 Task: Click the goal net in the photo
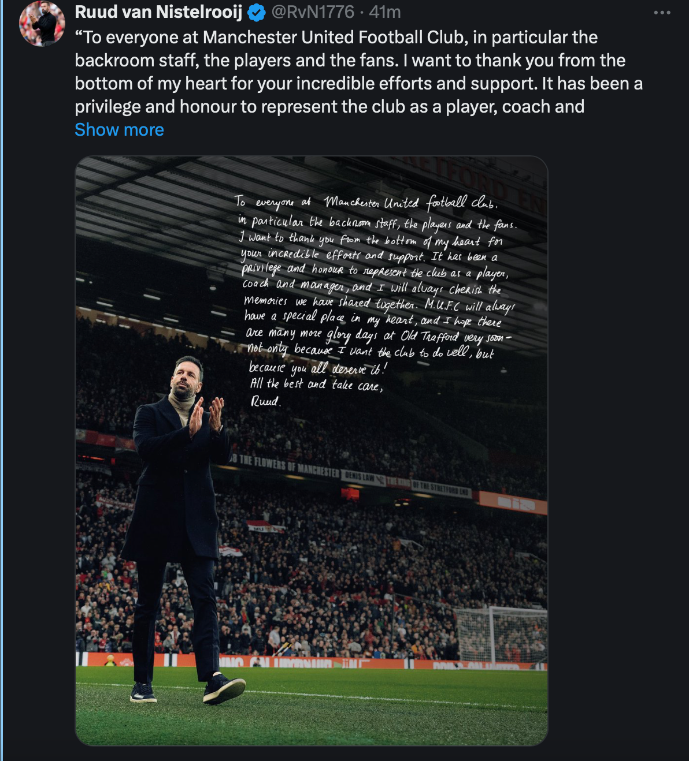(x=501, y=635)
